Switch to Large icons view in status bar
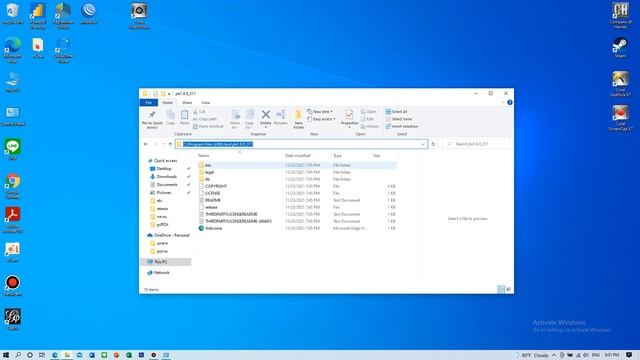 coord(509,289)
